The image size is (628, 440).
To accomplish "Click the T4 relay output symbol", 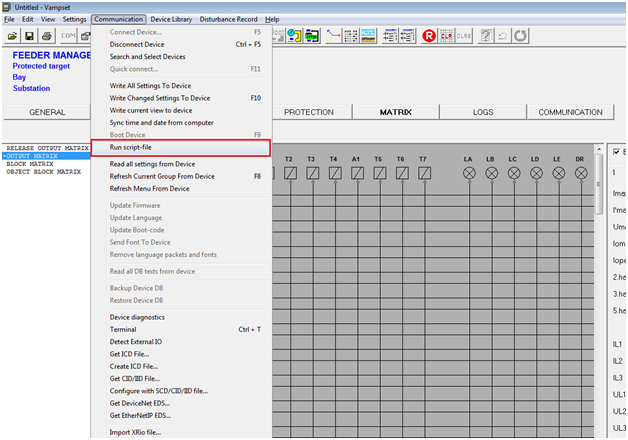I will pos(335,173).
